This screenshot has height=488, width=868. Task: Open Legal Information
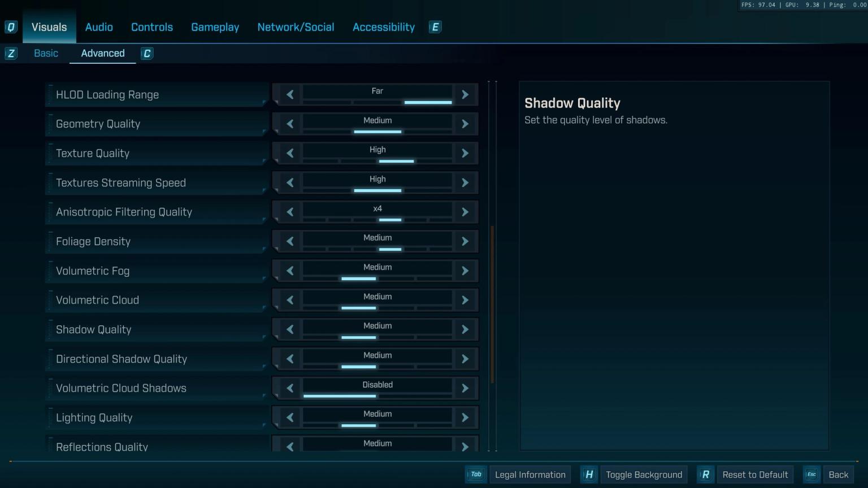pos(530,474)
